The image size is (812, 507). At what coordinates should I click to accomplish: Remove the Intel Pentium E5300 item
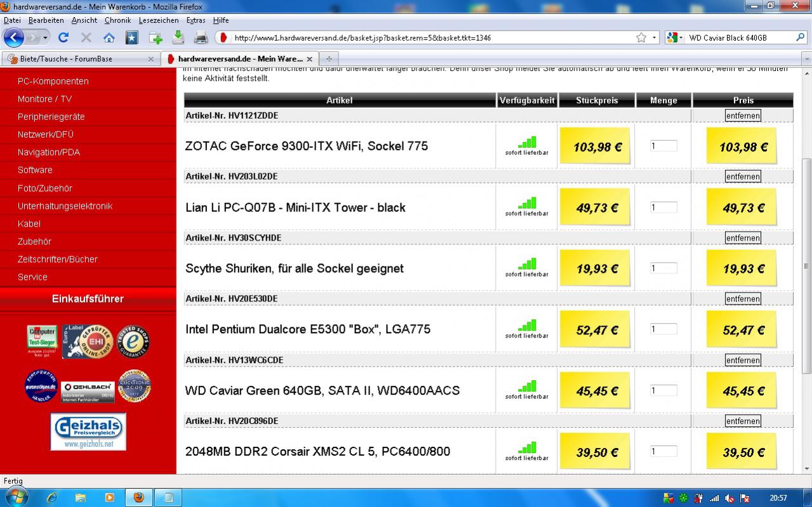click(x=743, y=299)
